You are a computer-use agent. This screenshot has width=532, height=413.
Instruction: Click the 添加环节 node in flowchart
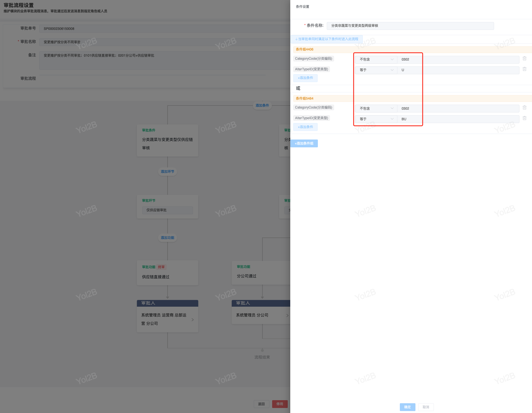click(168, 172)
